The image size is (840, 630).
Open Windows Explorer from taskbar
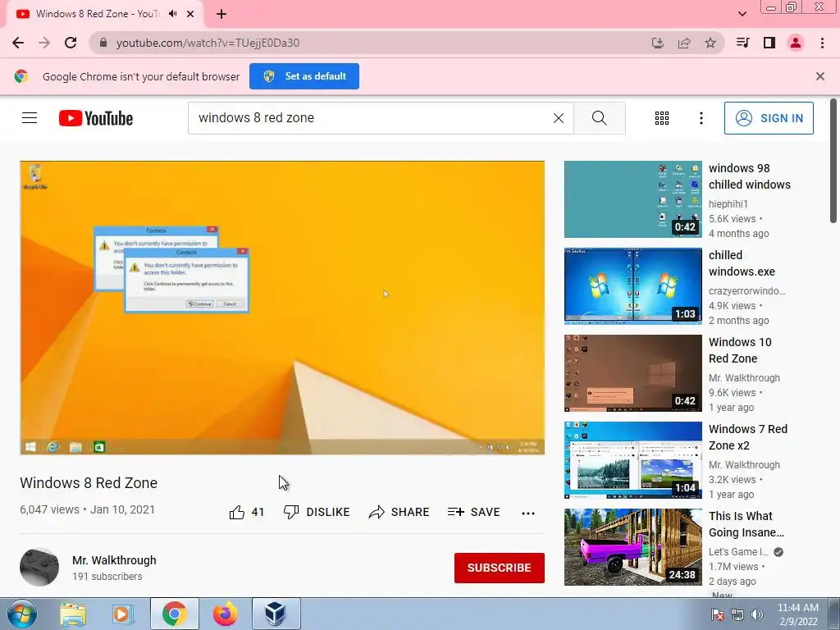(x=73, y=614)
